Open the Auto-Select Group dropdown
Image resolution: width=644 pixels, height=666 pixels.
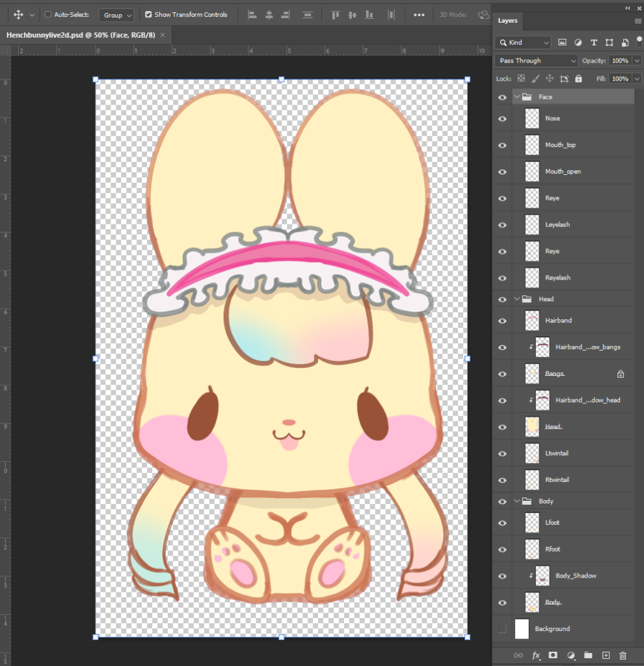click(x=116, y=15)
